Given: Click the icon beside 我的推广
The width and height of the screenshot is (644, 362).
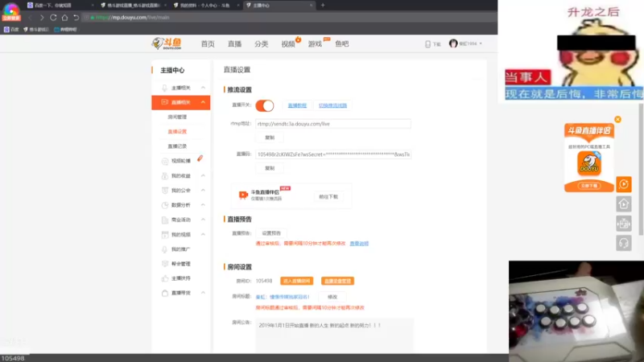Looking at the screenshot, I should pyautogui.click(x=165, y=249).
